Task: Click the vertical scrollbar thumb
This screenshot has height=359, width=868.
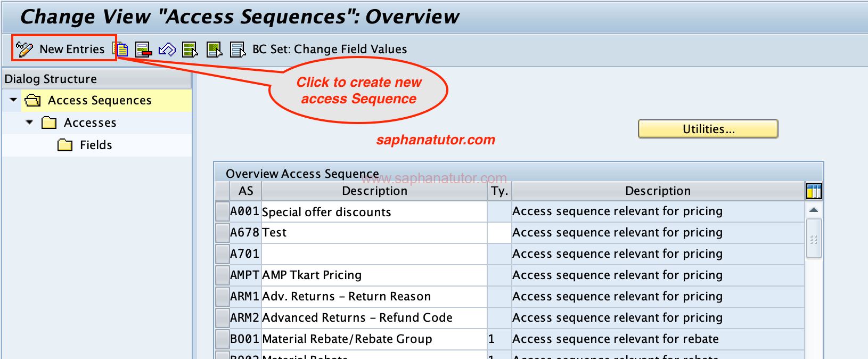Action: (814, 239)
